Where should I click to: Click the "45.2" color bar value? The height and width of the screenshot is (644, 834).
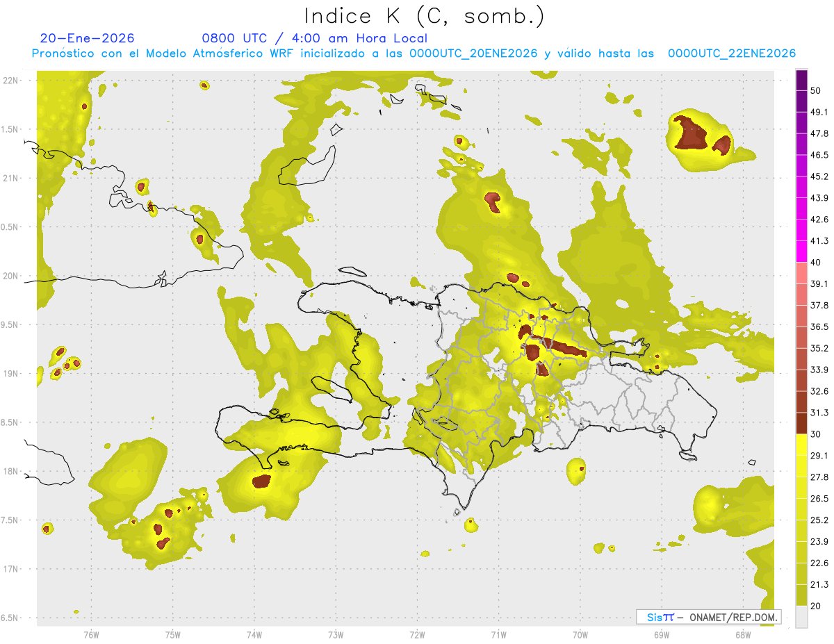819,176
